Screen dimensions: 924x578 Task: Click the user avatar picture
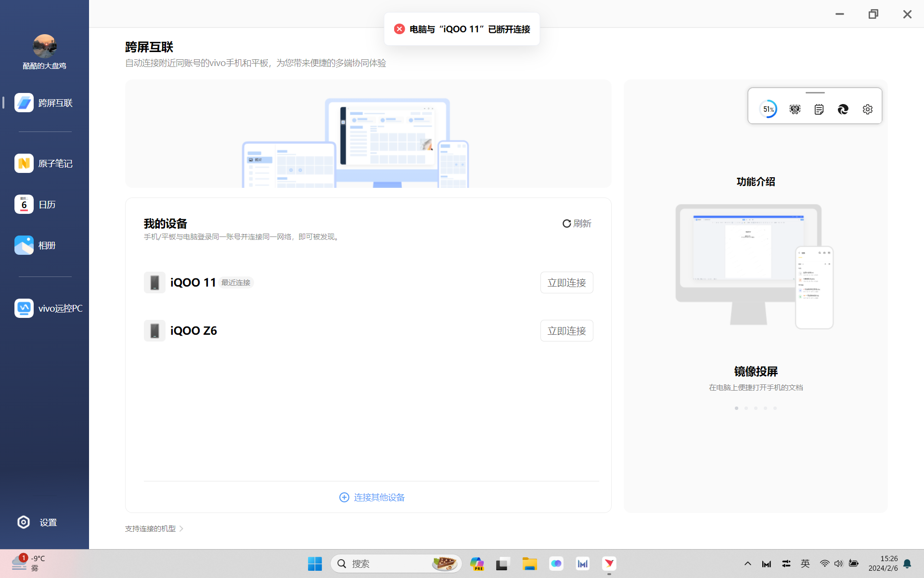pos(45,46)
